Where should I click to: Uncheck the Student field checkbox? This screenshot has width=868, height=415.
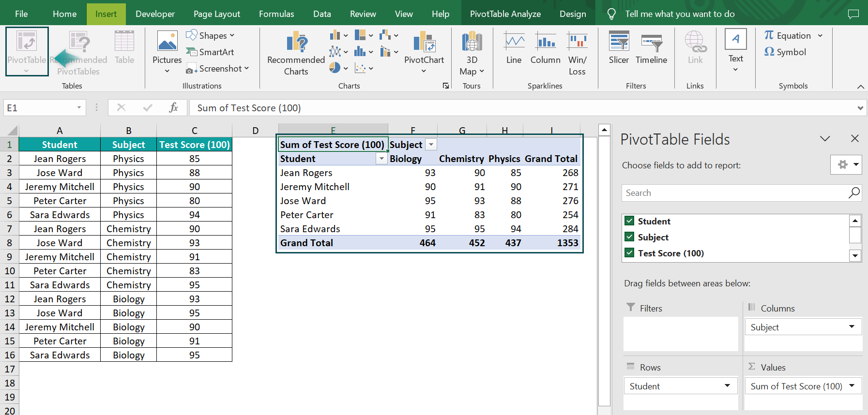pyautogui.click(x=629, y=221)
